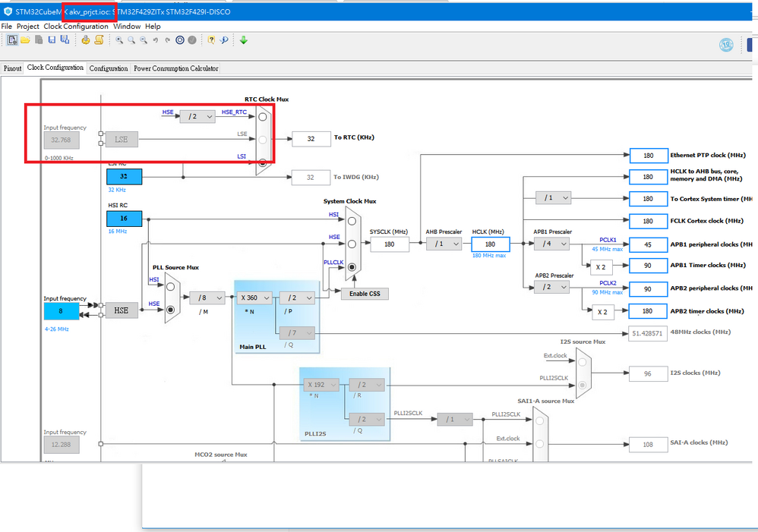Open the Main PLL X 360 multiplier dropdown
Viewport: 758px width, 532px height.
(x=254, y=297)
